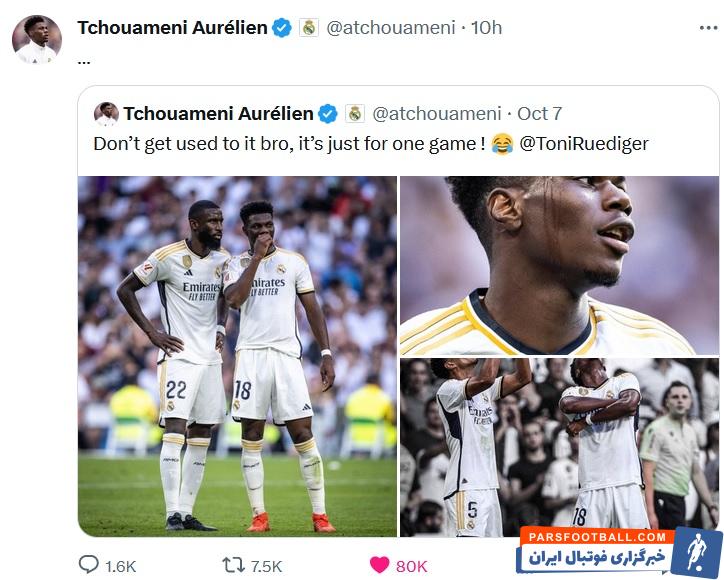The height and width of the screenshot is (580, 724).
Task: Open the reply comment icon
Action: (x=89, y=564)
